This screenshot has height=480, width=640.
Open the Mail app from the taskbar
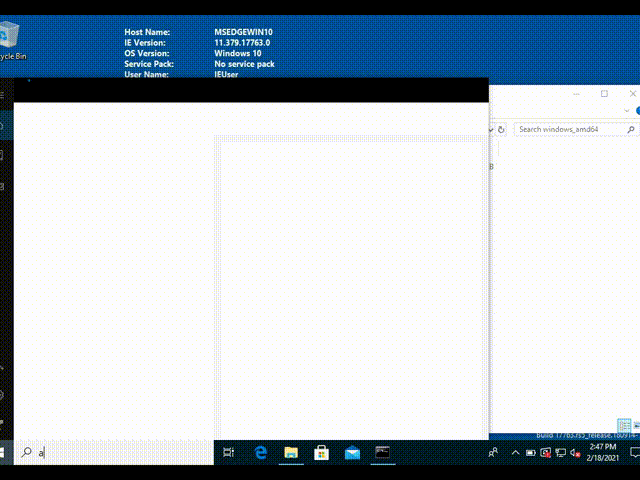click(352, 453)
